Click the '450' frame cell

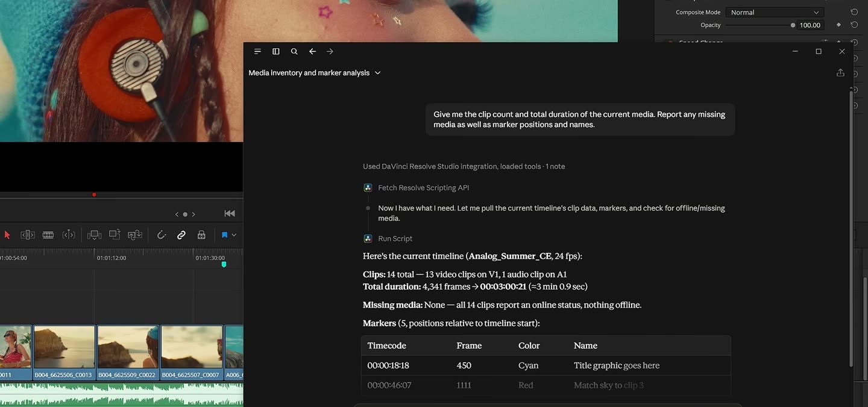click(x=464, y=365)
